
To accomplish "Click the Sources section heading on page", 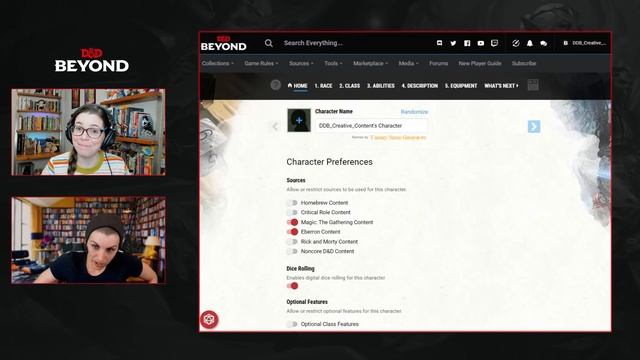I will (x=296, y=180).
